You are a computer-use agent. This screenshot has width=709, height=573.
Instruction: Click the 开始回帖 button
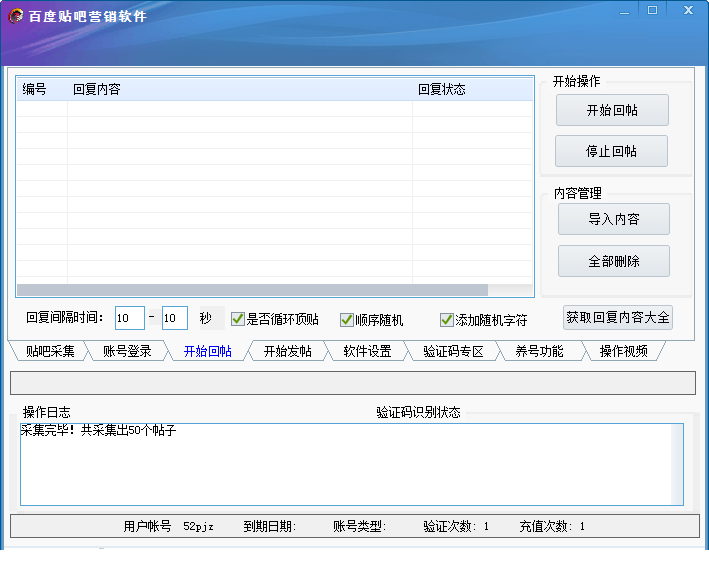click(x=612, y=110)
